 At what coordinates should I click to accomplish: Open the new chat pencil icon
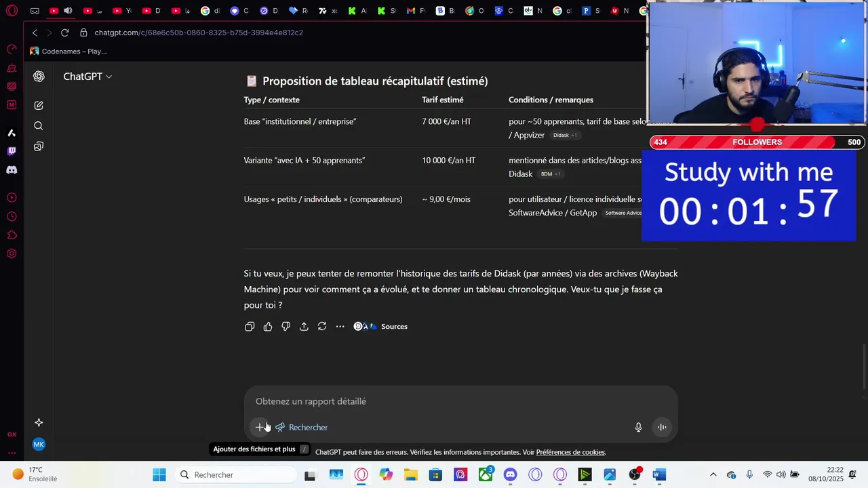click(39, 105)
